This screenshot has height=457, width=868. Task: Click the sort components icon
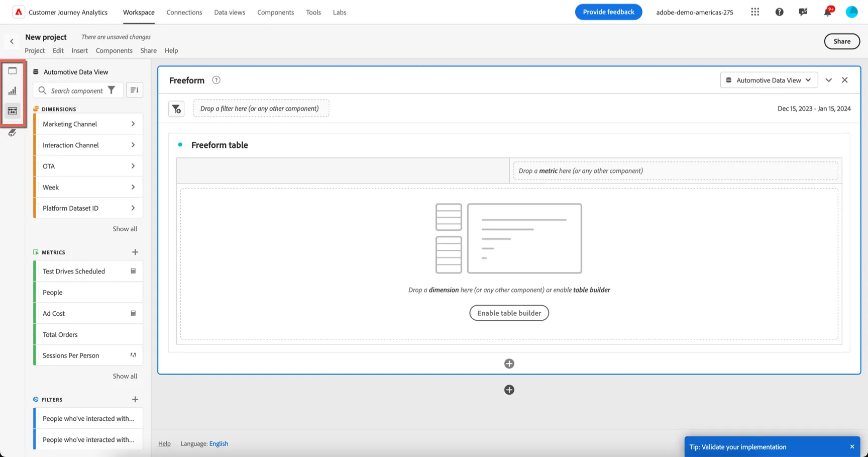tap(134, 90)
